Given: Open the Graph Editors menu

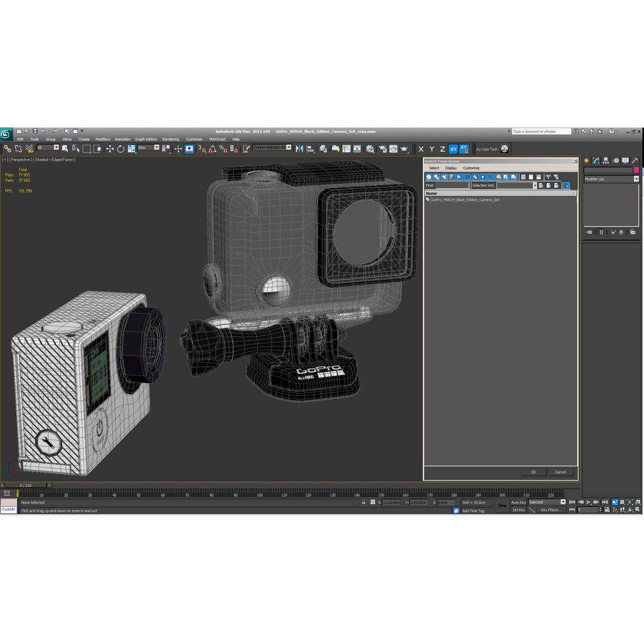Looking at the screenshot, I should click(146, 139).
